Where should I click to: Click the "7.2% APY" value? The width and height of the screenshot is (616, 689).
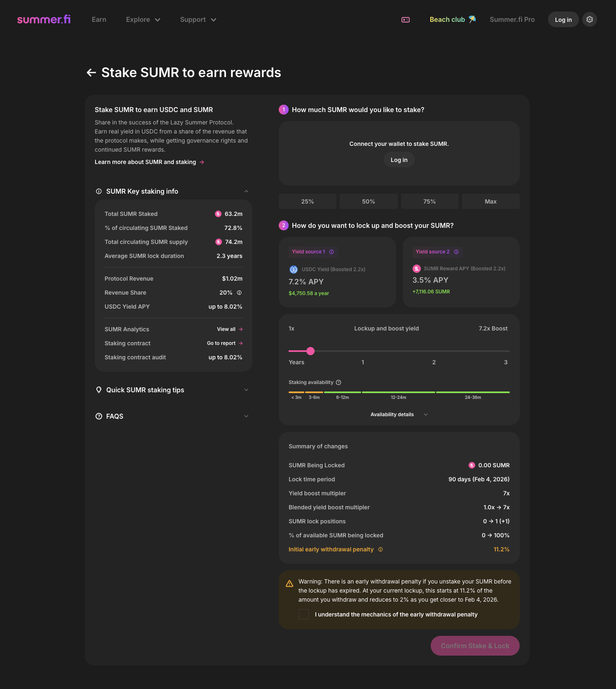[x=306, y=282]
